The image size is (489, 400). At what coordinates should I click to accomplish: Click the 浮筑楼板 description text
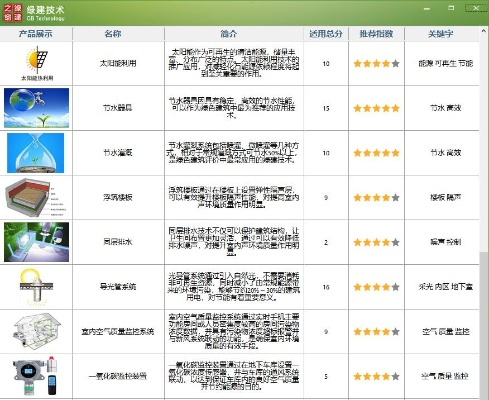click(234, 197)
